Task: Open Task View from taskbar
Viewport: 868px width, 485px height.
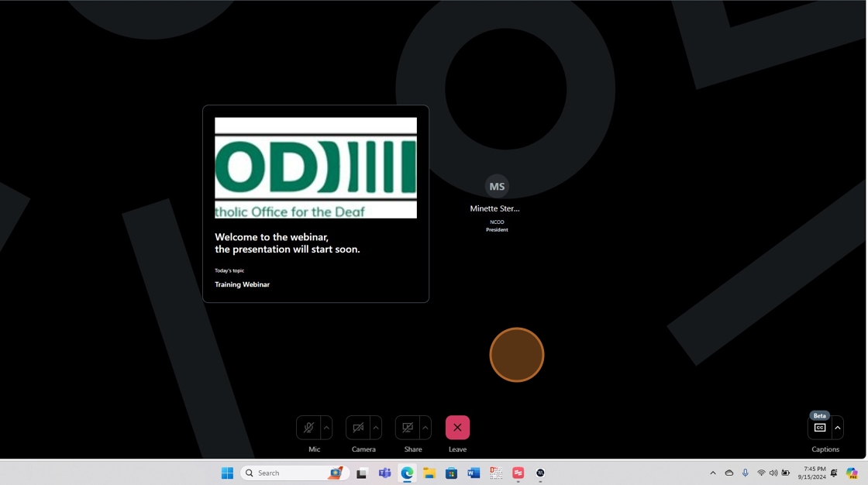Action: 361,473
